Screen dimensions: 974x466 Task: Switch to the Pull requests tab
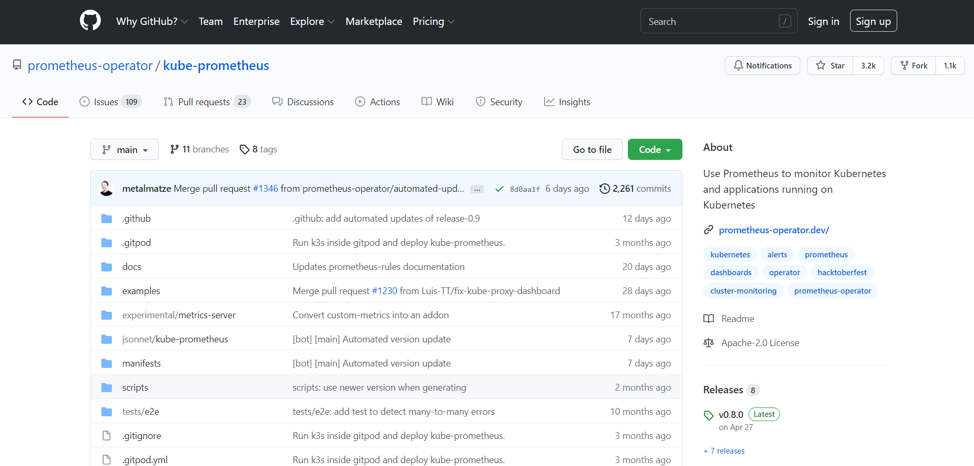207,102
